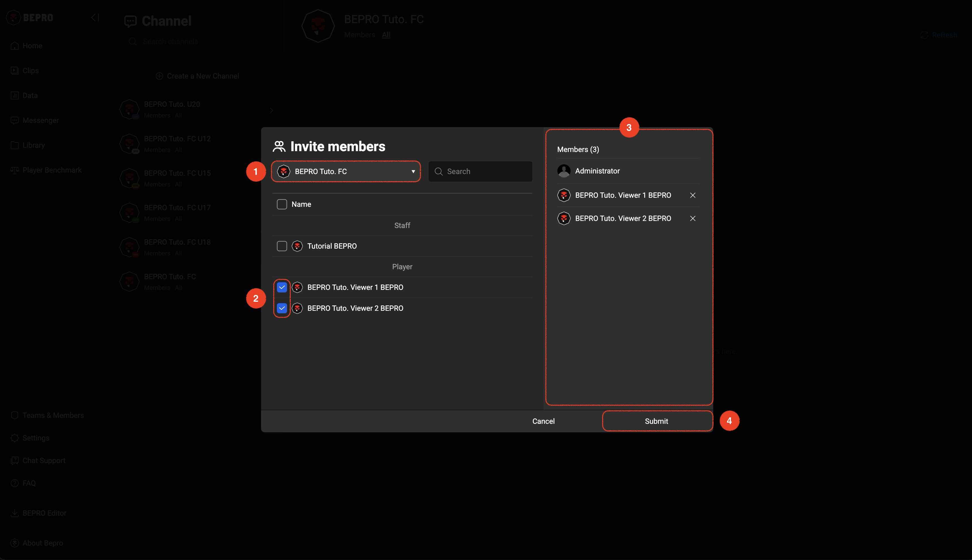Click the search magnifier icon in dialog
The width and height of the screenshot is (972, 560).
438,172
